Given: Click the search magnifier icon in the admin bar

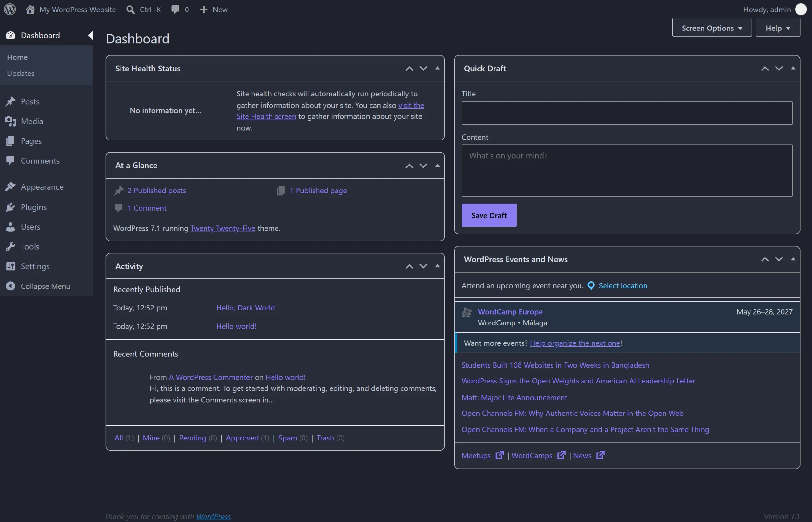Looking at the screenshot, I should tap(130, 10).
